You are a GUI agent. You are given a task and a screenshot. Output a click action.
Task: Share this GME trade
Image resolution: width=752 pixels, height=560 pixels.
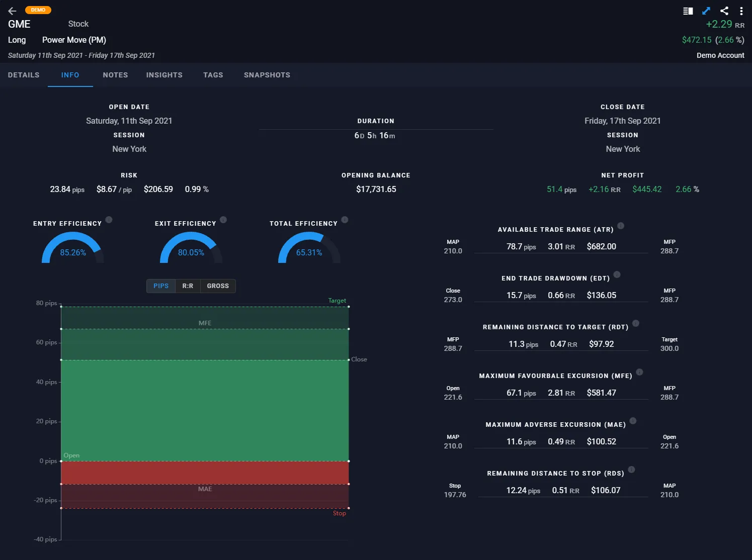click(x=724, y=11)
